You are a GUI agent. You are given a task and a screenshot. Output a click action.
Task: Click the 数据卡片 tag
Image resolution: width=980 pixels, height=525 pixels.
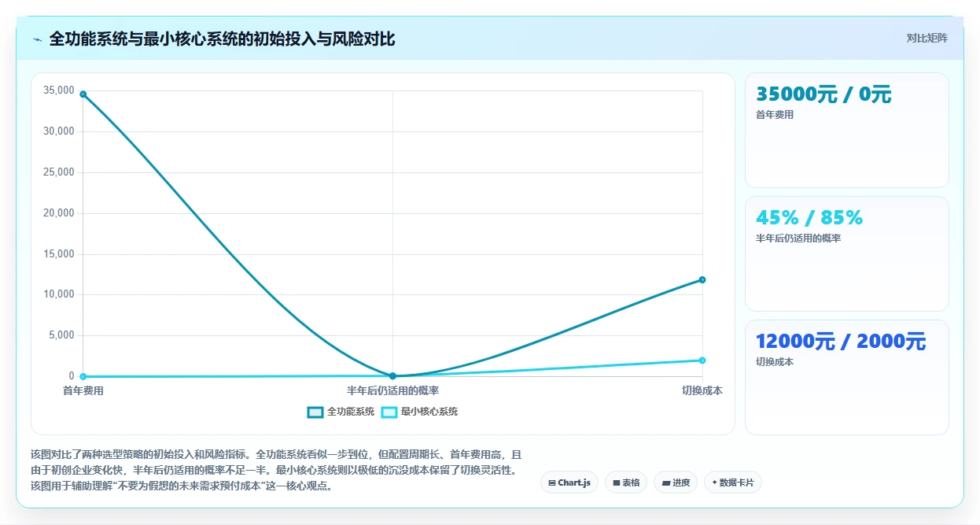coord(733,482)
